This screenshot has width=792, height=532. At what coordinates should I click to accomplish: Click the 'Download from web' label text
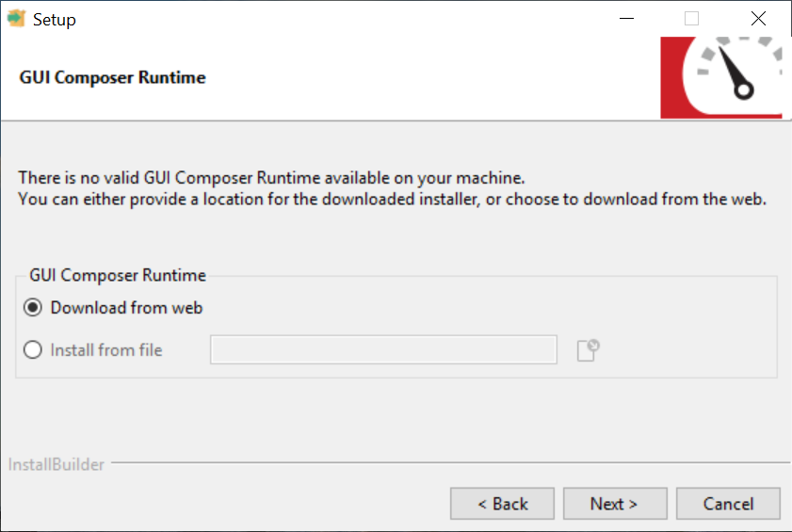pyautogui.click(x=126, y=308)
